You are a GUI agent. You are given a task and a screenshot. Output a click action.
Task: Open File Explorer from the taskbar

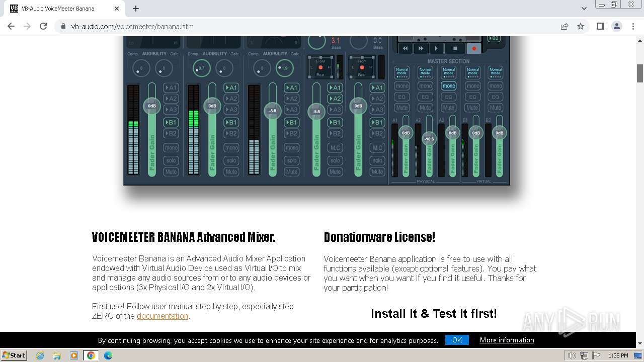[57, 355]
